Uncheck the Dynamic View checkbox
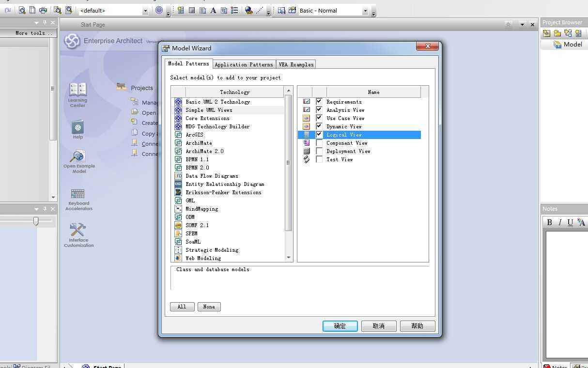 pos(319,126)
